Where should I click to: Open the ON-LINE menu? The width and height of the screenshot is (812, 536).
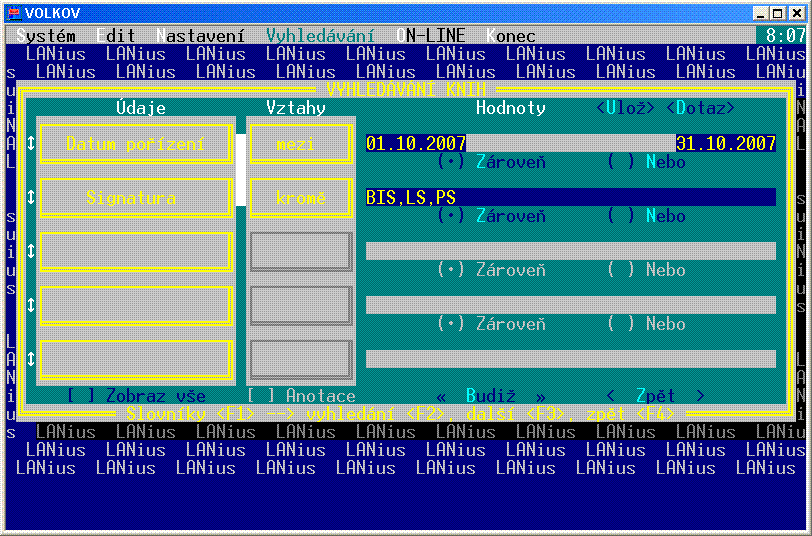click(430, 36)
